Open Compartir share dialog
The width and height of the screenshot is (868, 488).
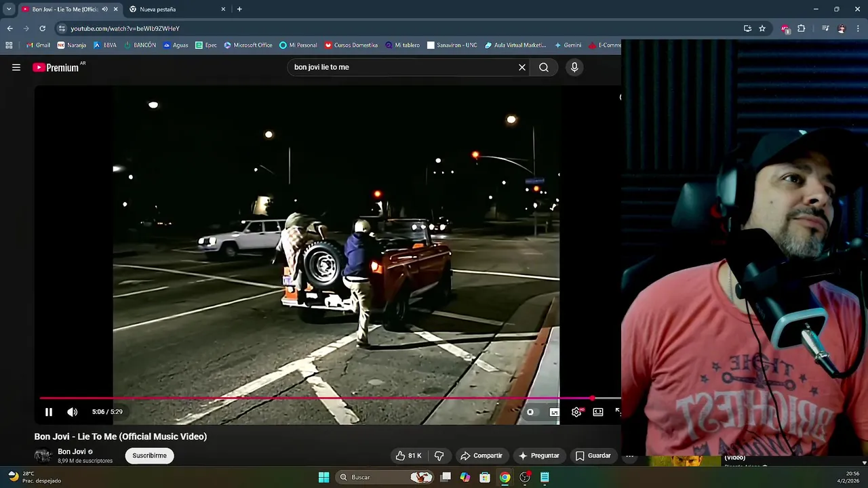(x=481, y=455)
